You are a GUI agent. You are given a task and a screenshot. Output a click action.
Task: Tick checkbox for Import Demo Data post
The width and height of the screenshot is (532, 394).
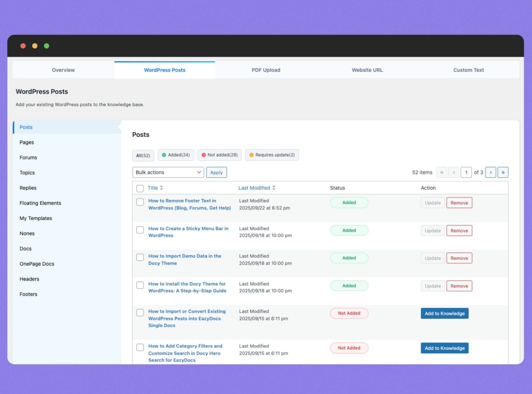pos(140,258)
